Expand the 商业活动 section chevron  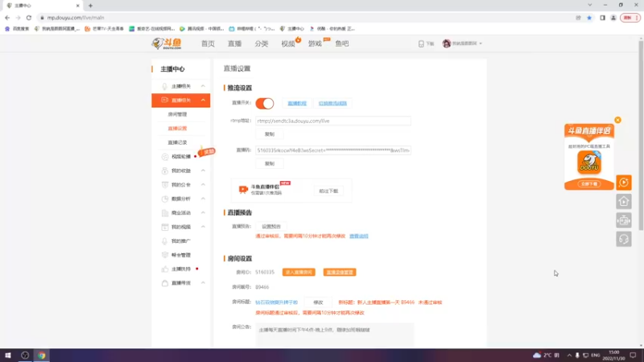pos(203,213)
